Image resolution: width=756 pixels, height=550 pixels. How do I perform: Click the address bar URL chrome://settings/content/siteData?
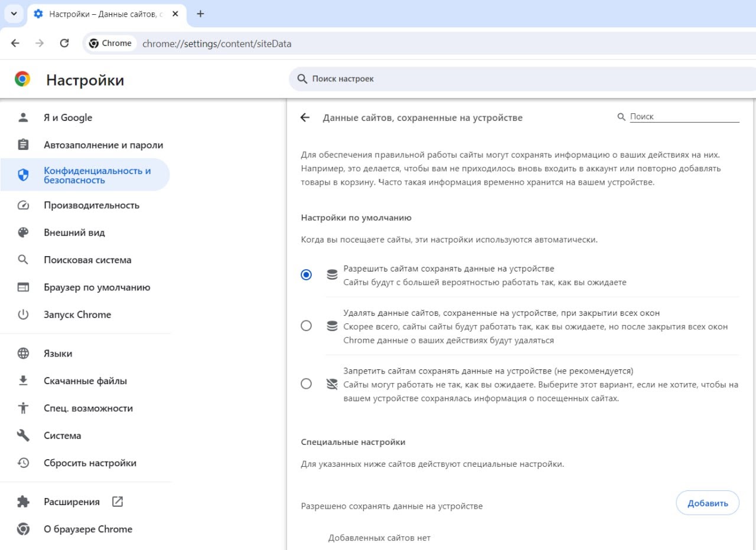click(217, 44)
